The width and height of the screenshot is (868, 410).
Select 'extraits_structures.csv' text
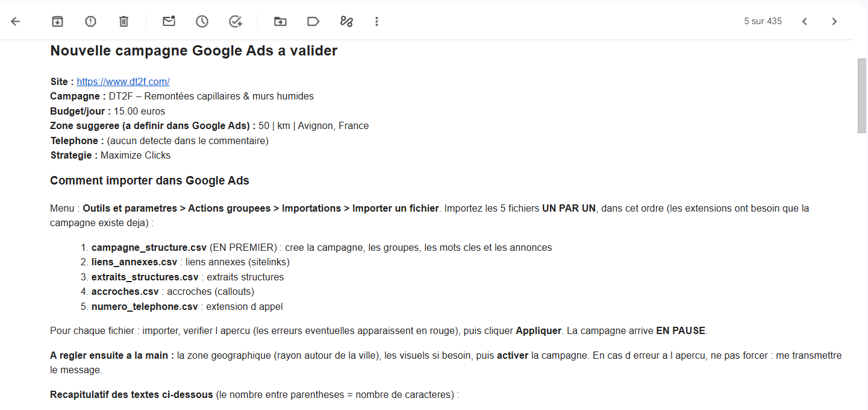pos(145,277)
